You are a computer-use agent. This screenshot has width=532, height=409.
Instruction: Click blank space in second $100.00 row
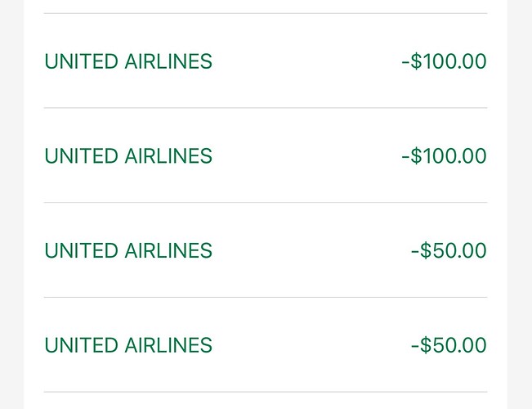[x=306, y=156]
